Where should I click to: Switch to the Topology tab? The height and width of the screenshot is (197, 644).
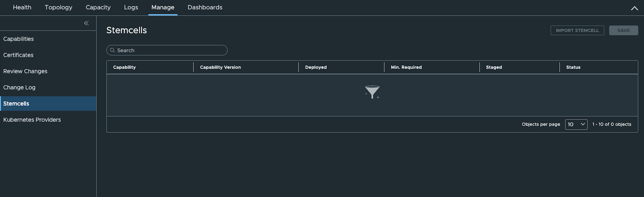(58, 7)
